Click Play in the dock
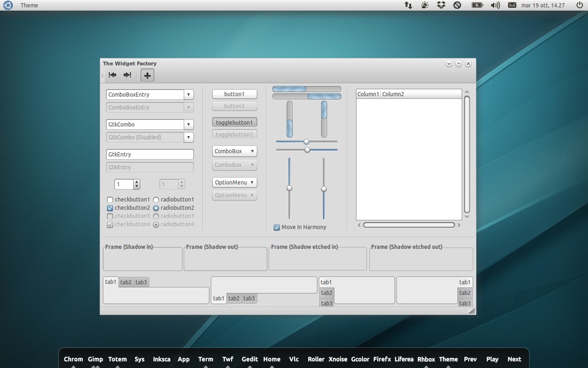Viewport: 588px width, 368px height. 492,359
